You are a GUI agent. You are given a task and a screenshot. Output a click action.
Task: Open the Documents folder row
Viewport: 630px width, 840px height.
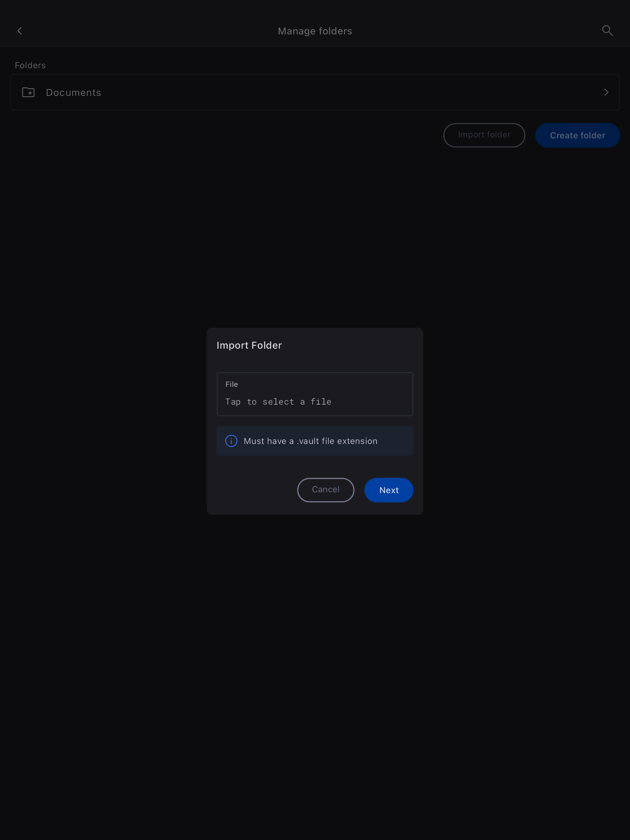pyautogui.click(x=315, y=92)
